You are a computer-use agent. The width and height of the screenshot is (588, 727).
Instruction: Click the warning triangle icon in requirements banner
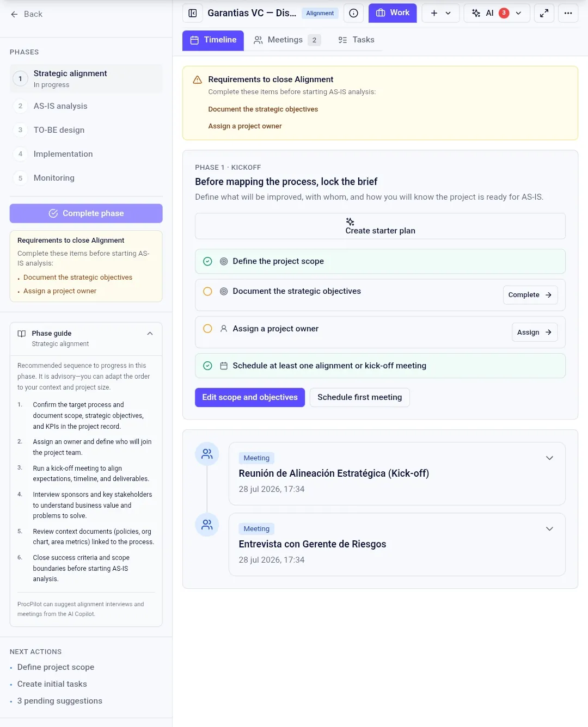198,79
